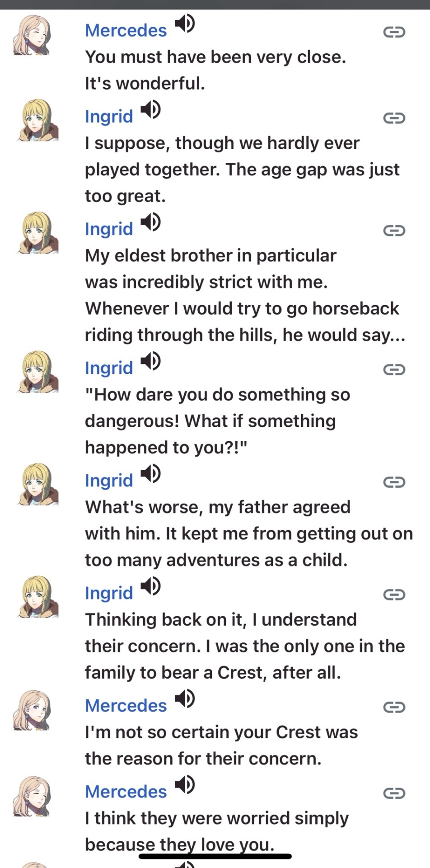Play audio for Ingrid's "eldest brother" line

(x=150, y=222)
